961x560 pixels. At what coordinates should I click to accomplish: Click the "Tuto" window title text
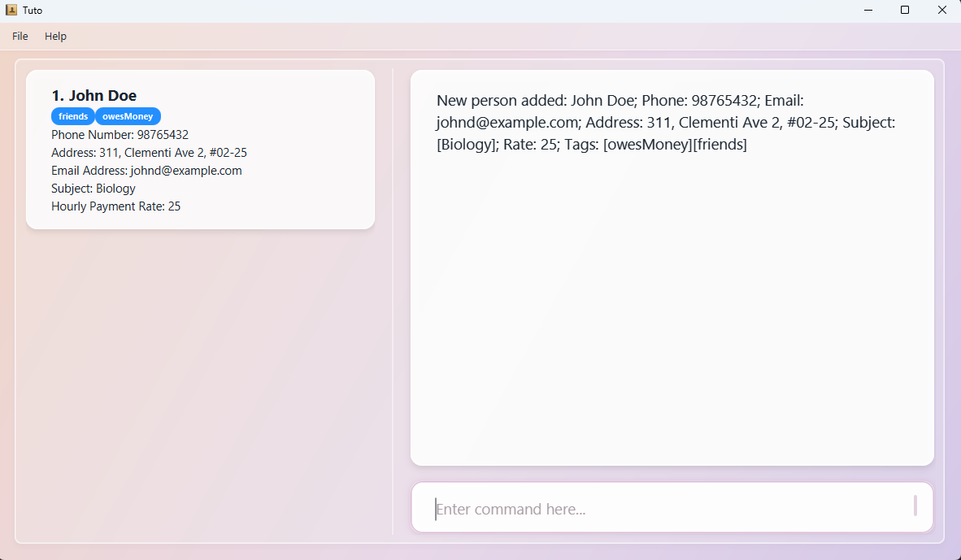pyautogui.click(x=33, y=11)
